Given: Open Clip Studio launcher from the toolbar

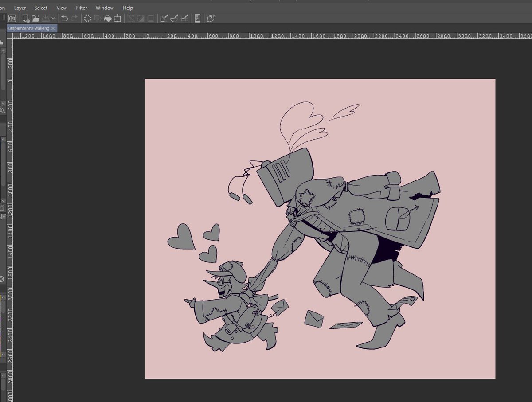Looking at the screenshot, I should click(x=12, y=18).
